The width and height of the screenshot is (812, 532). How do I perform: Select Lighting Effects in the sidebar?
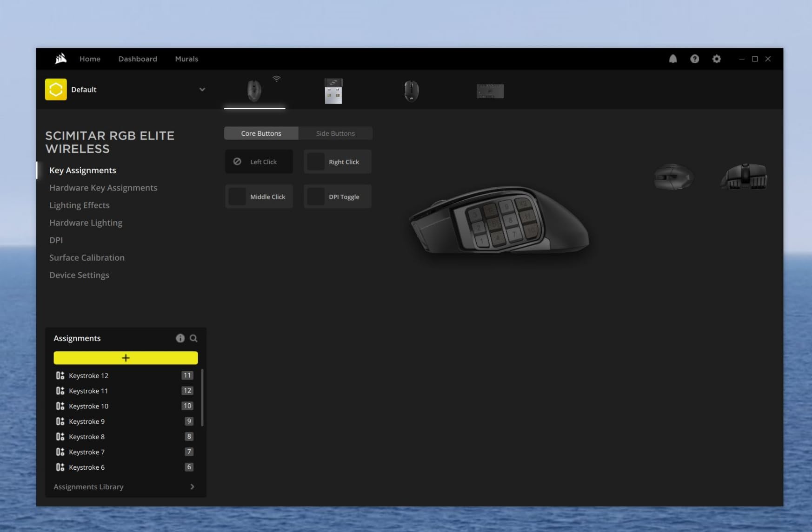79,205
